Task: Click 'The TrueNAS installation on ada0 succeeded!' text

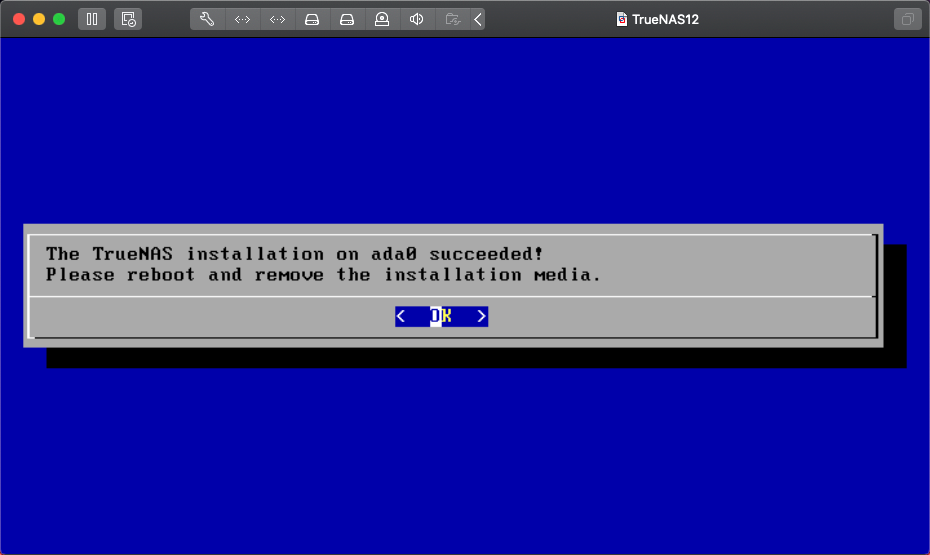Action: coord(294,254)
